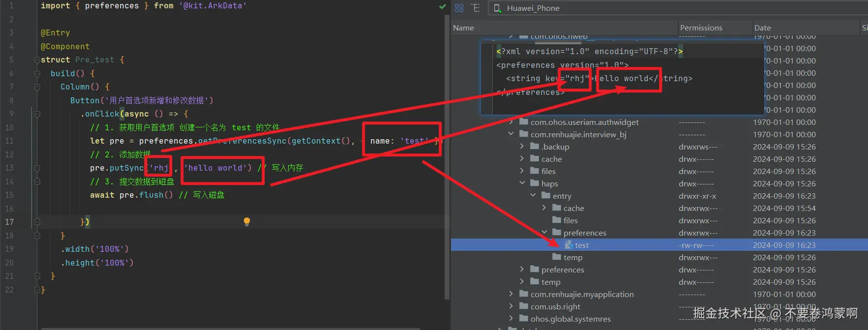Sort by the Date column header
Image resolution: width=868 pixels, height=330 pixels.
pyautogui.click(x=806, y=28)
